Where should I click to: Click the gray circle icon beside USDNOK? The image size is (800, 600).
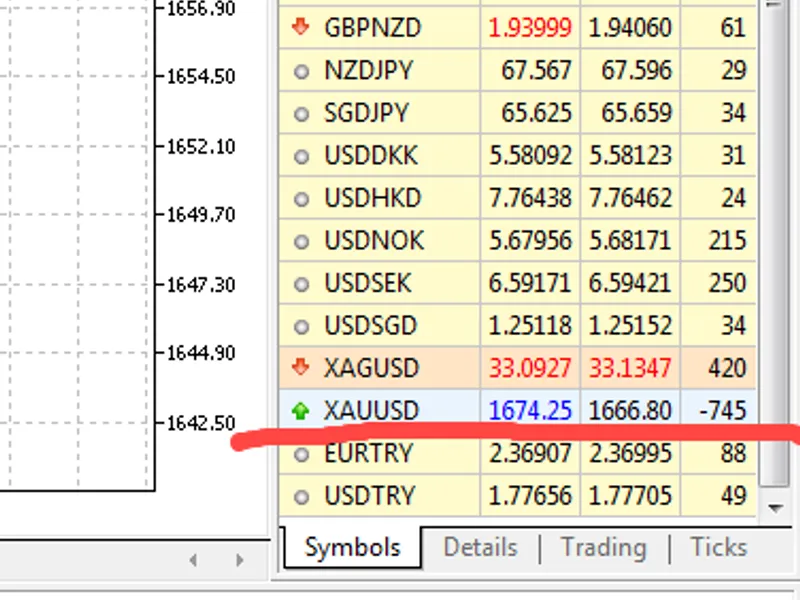pyautogui.click(x=302, y=241)
